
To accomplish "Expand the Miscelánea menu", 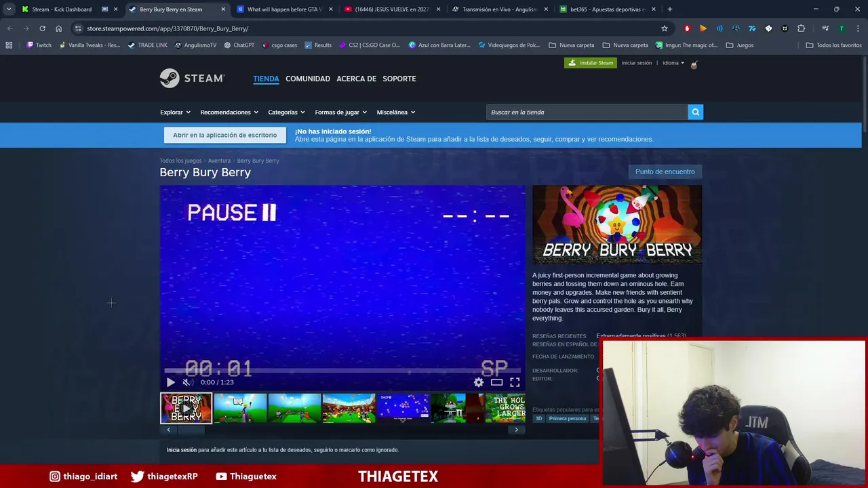I will coord(395,112).
